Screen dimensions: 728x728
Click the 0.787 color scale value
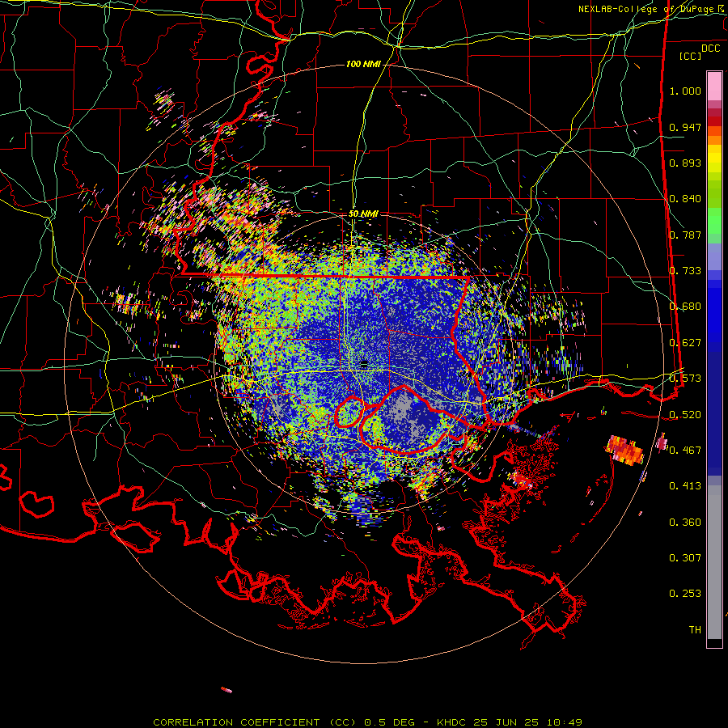[x=685, y=235]
